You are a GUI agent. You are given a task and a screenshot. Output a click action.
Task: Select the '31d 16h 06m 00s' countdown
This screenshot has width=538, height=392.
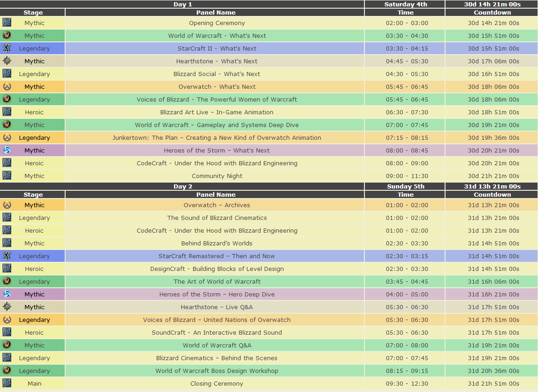pyautogui.click(x=493, y=281)
